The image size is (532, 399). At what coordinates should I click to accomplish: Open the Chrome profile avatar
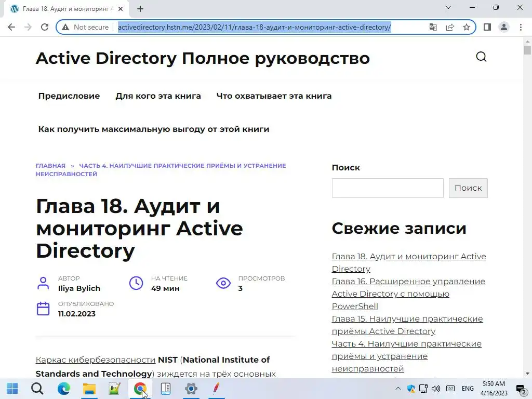pyautogui.click(x=504, y=27)
